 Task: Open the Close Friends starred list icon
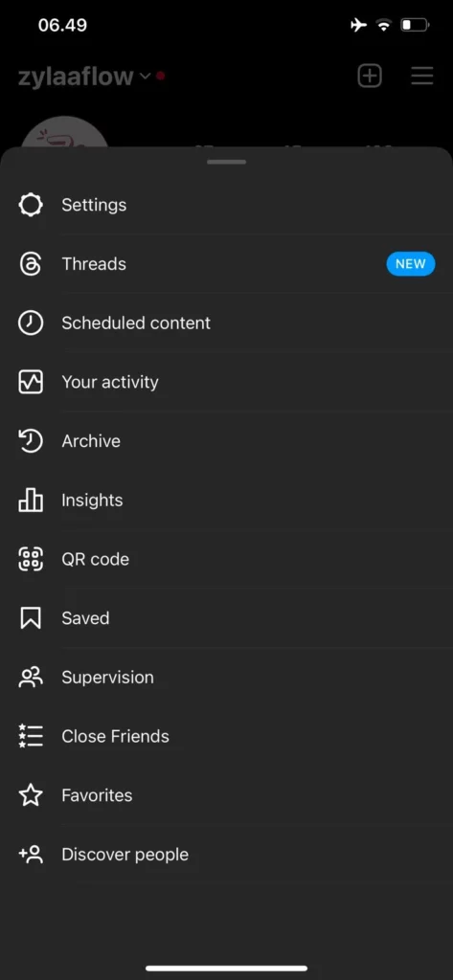[31, 736]
